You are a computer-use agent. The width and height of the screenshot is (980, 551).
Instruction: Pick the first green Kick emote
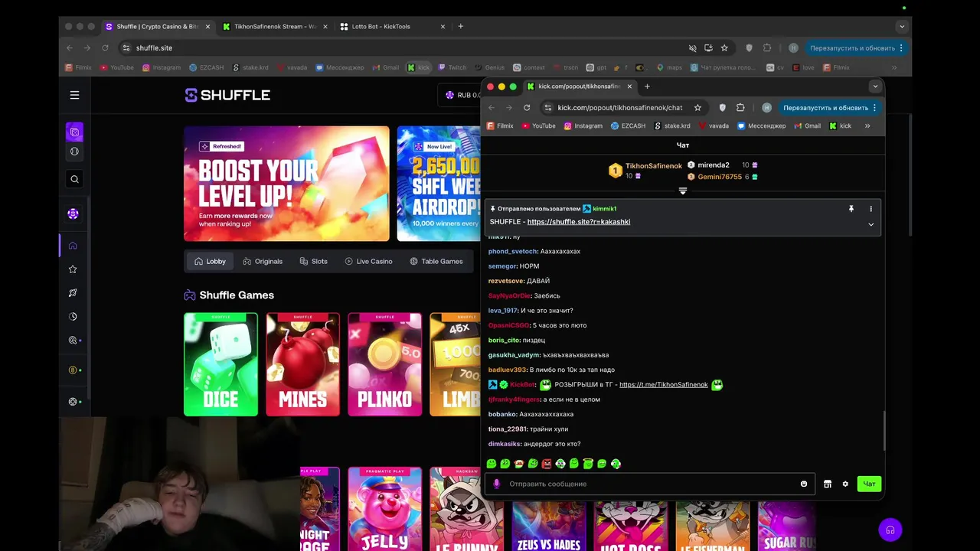click(492, 464)
